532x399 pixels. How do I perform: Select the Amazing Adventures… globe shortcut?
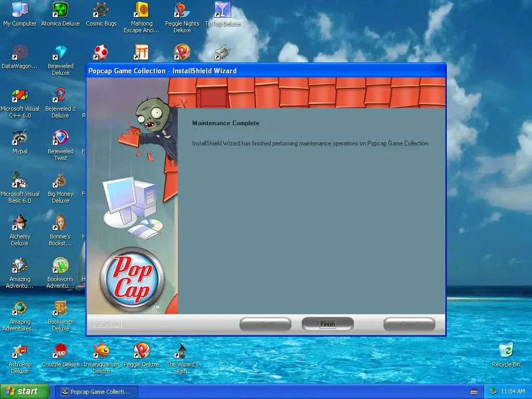(20, 315)
